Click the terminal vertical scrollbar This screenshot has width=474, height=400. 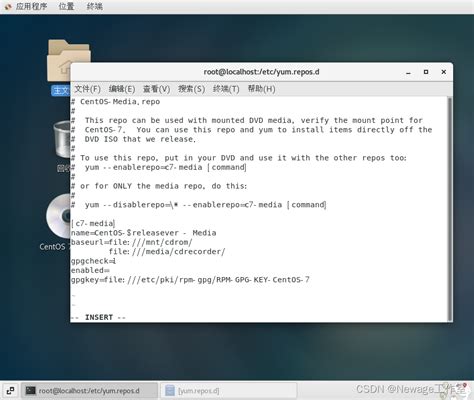tap(450, 209)
